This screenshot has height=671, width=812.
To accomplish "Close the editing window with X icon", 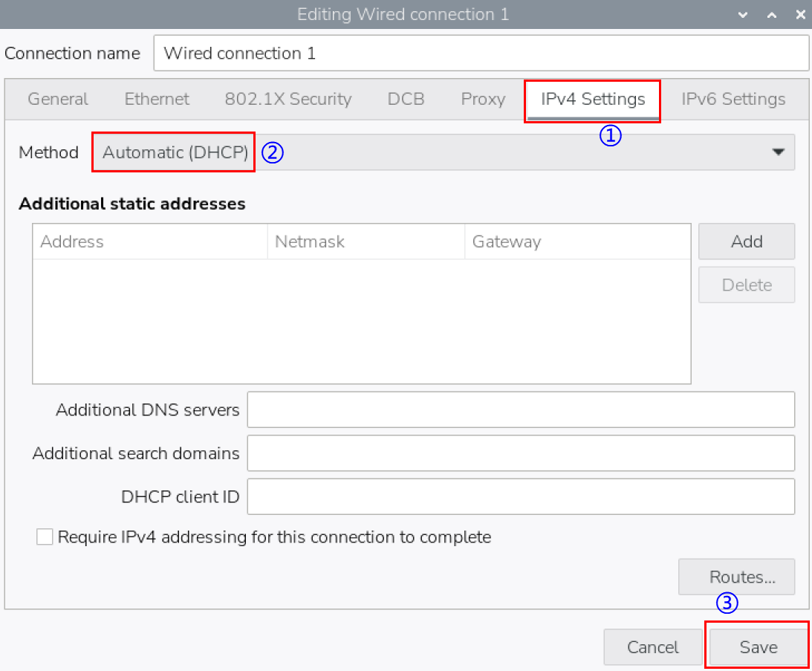I will pos(800,15).
